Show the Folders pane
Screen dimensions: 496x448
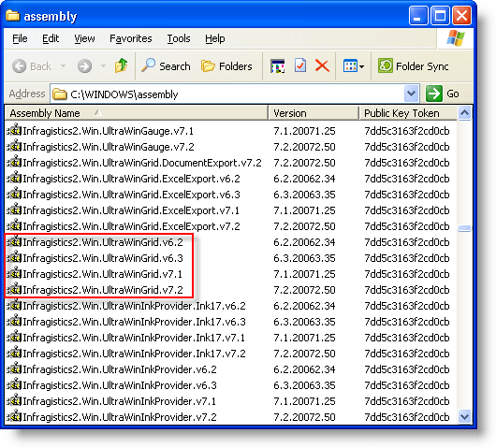point(226,66)
